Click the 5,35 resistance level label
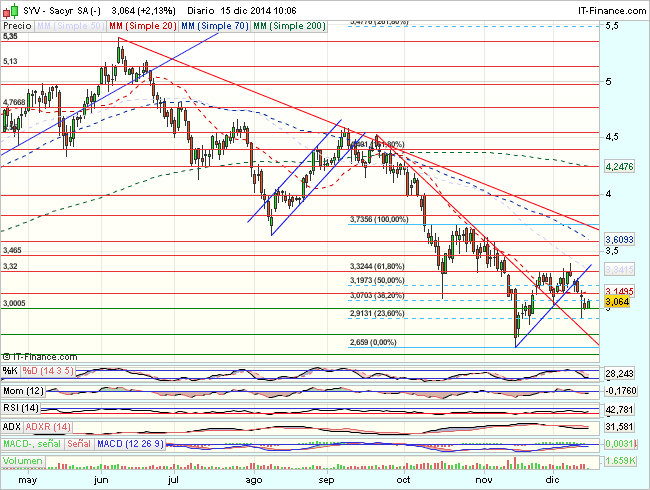The height and width of the screenshot is (490, 650). click(10, 36)
